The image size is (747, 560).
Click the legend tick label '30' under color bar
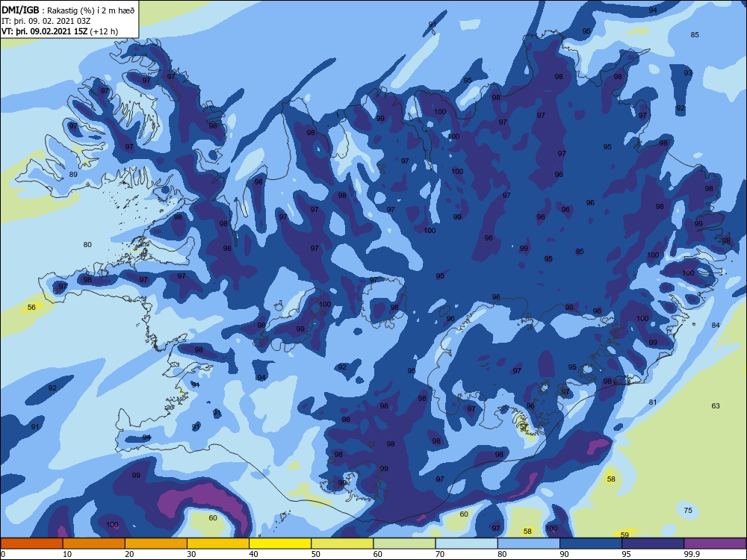pos(191,554)
